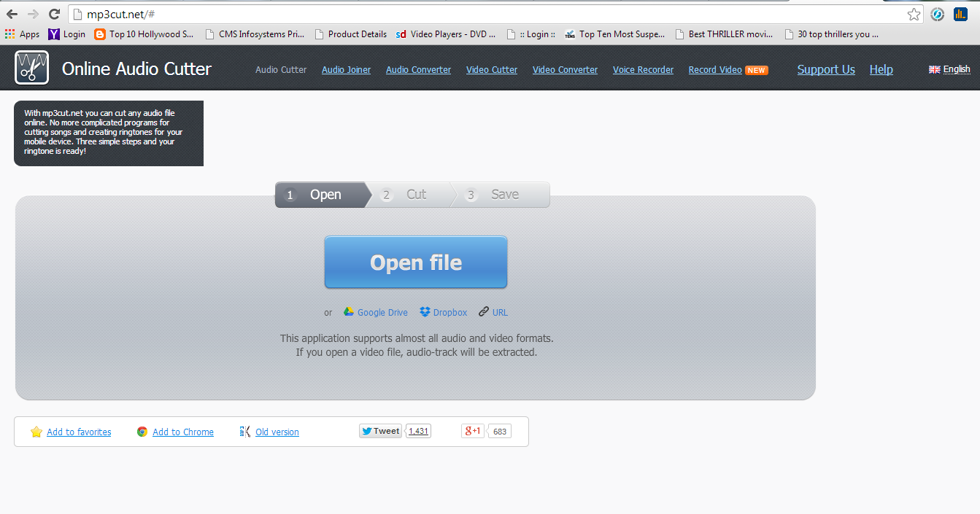Click the Add to favorites link

coord(79,432)
